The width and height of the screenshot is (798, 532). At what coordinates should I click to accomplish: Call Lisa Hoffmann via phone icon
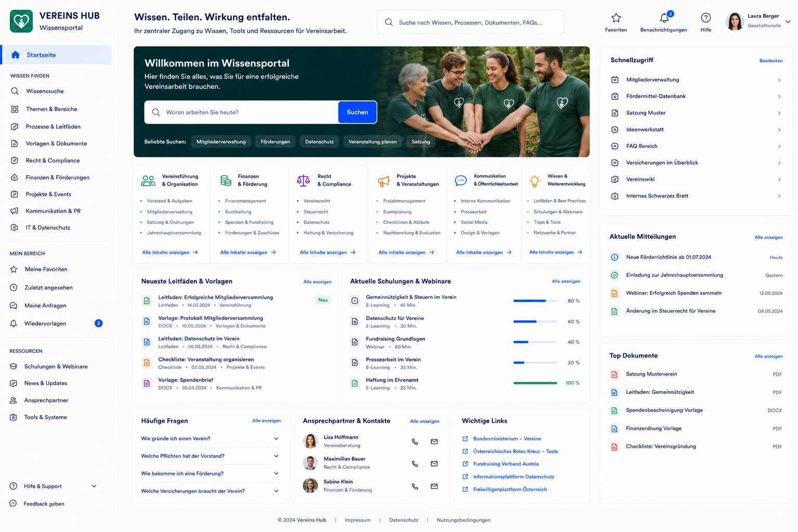pyautogui.click(x=415, y=442)
